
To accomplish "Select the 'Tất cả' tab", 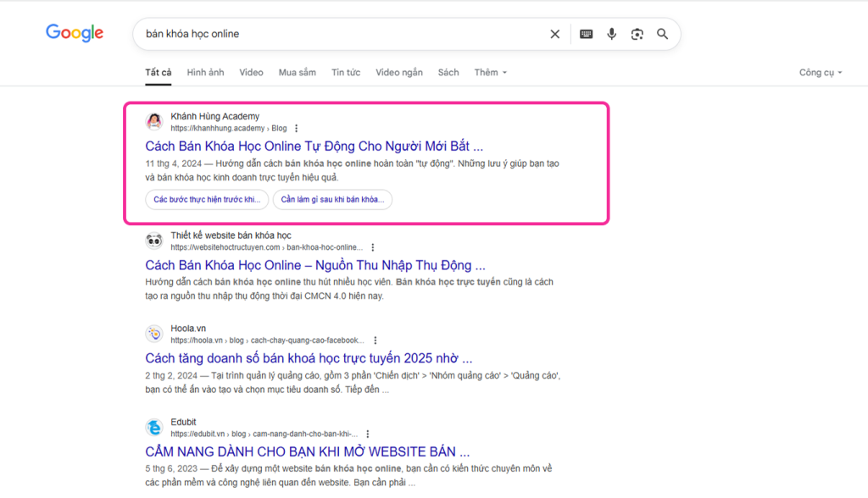I will click(x=159, y=73).
